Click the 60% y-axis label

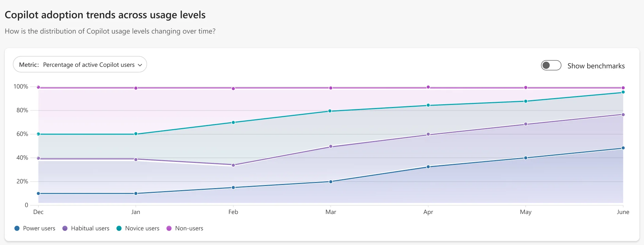click(x=22, y=134)
